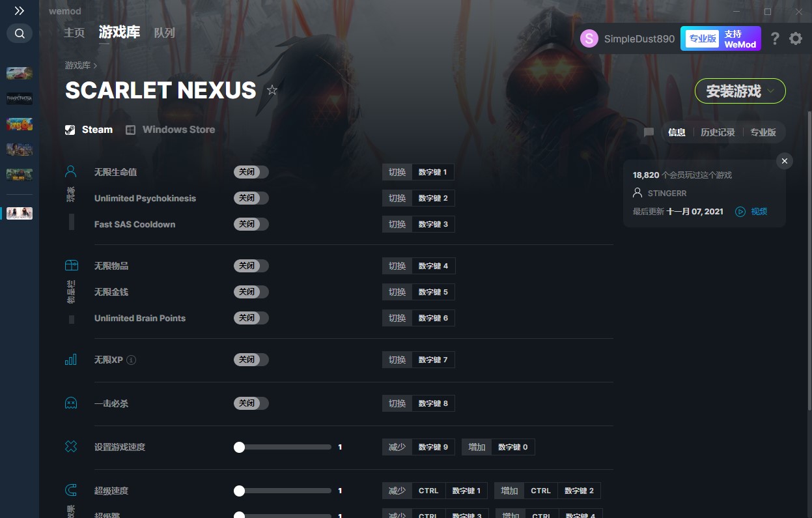
Task: Switch to the 历史记录 tab
Action: coord(718,132)
